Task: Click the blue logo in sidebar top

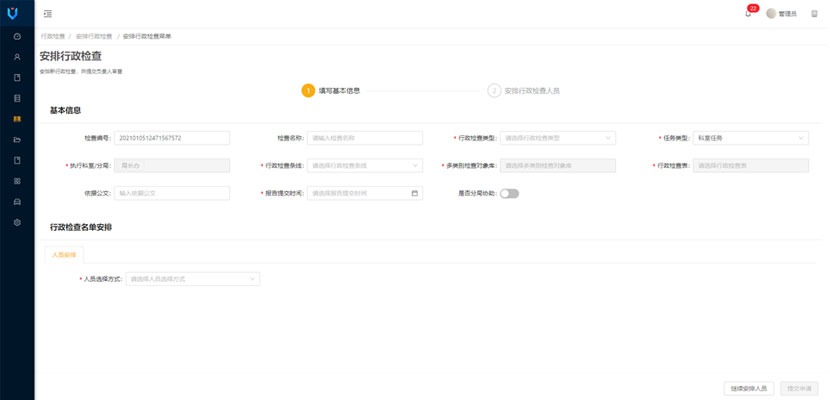Action: point(13,14)
